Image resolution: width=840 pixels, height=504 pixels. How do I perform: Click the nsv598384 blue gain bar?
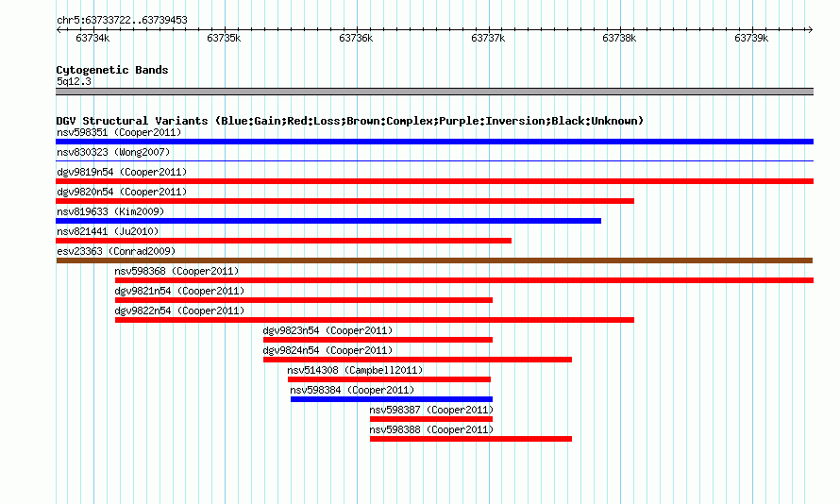pyautogui.click(x=392, y=399)
